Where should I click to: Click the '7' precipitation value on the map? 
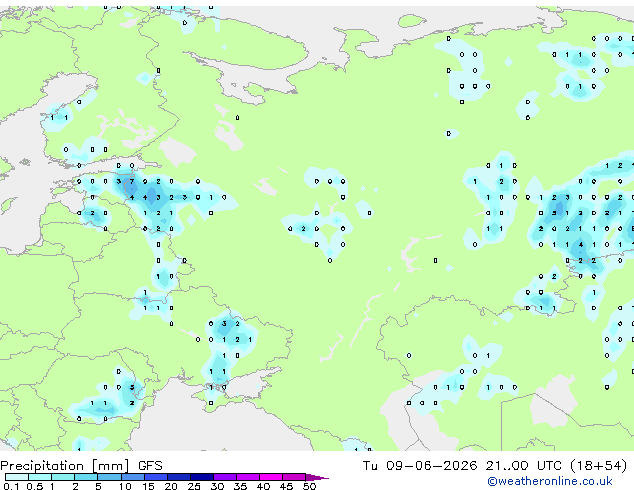point(132,182)
